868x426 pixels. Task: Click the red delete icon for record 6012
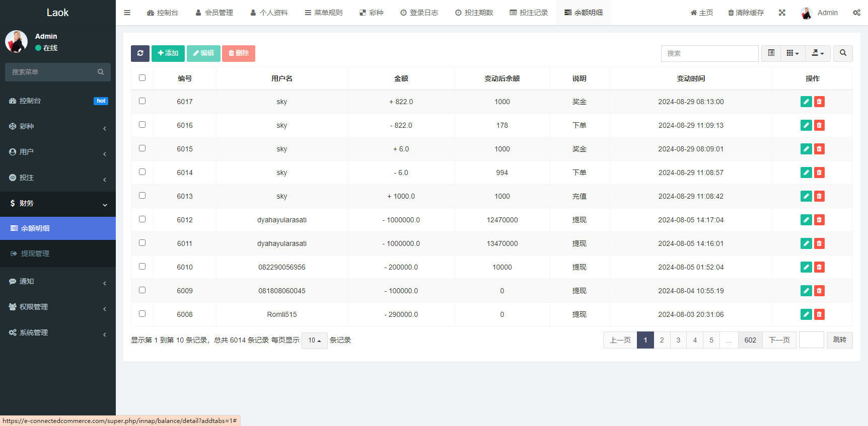tap(819, 220)
